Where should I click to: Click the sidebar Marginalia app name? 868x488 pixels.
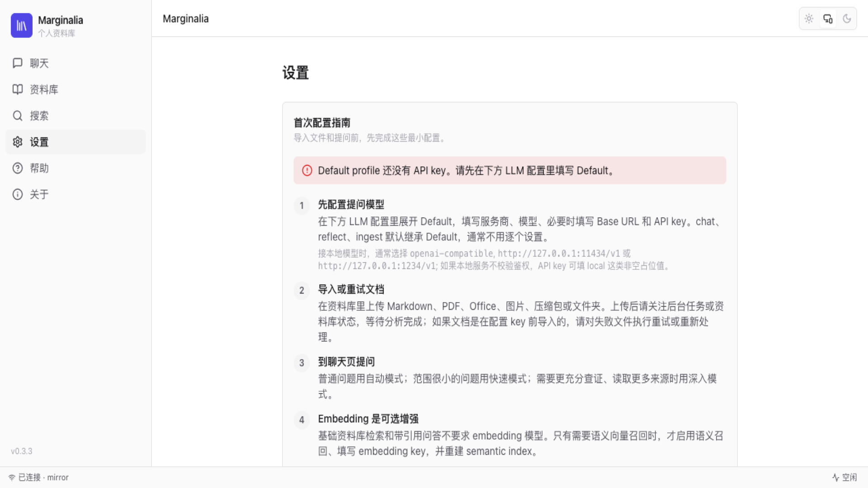click(x=61, y=20)
